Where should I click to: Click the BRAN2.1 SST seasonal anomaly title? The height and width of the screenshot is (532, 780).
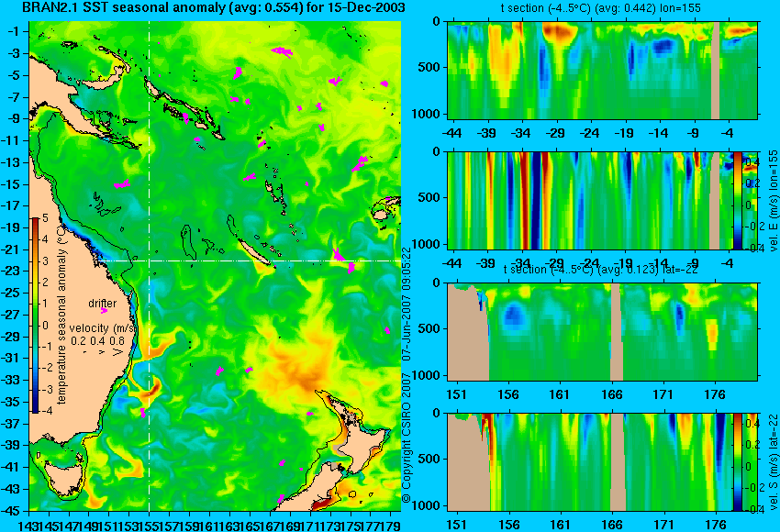click(214, 7)
